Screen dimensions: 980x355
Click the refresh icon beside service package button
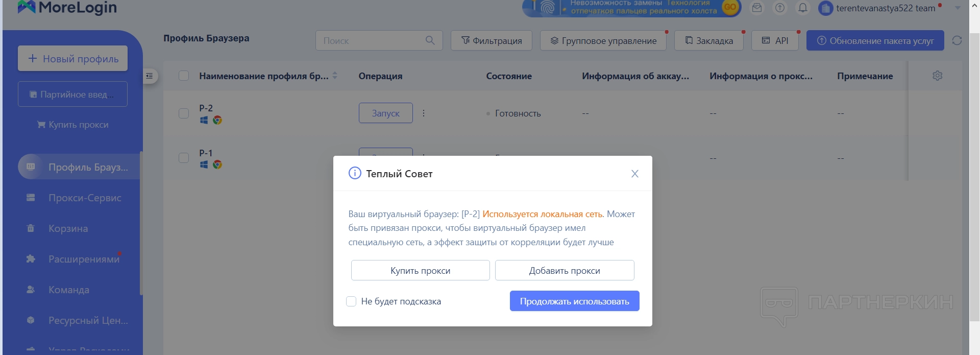coord(957,40)
